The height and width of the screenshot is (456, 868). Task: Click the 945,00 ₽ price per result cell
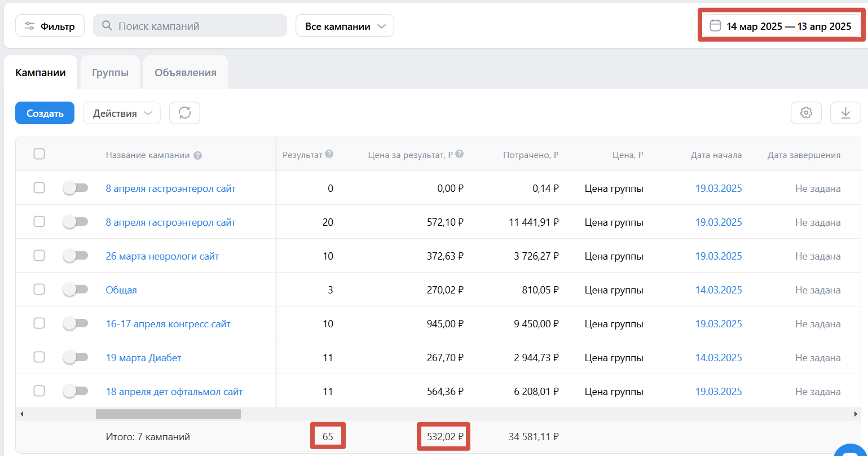pyautogui.click(x=445, y=324)
